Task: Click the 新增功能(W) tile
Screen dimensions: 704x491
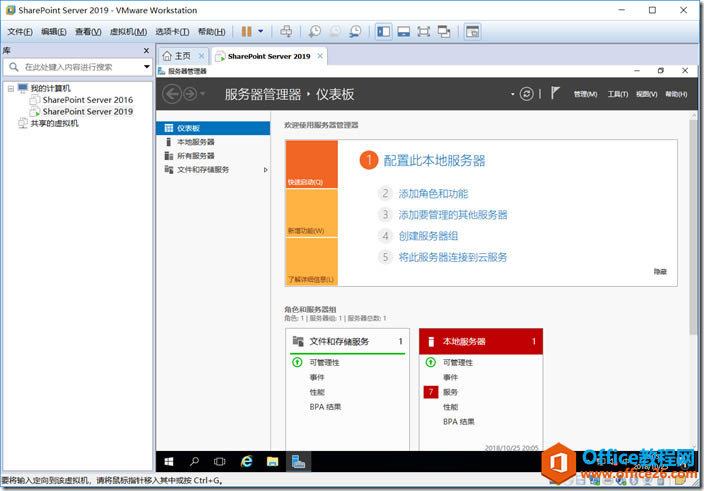Action: click(312, 213)
